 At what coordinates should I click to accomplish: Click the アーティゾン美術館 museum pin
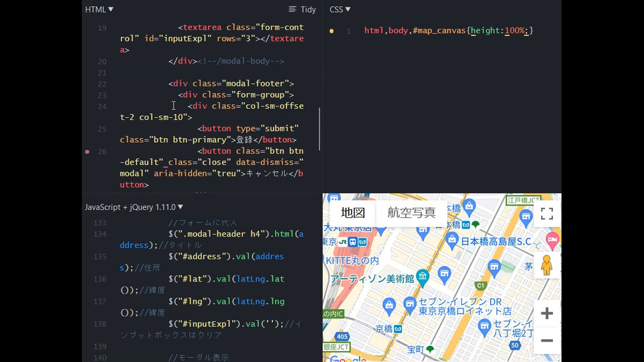(422, 278)
